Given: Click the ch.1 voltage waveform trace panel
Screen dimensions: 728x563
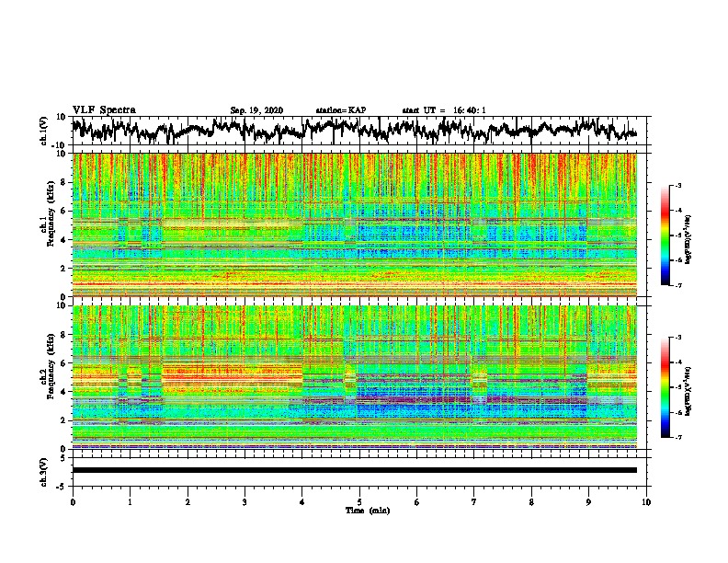Looking at the screenshot, I should point(359,131).
